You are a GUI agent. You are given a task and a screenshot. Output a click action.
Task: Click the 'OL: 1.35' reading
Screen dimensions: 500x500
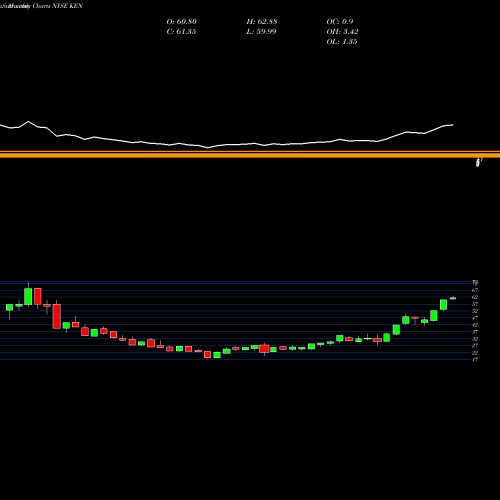(x=342, y=42)
